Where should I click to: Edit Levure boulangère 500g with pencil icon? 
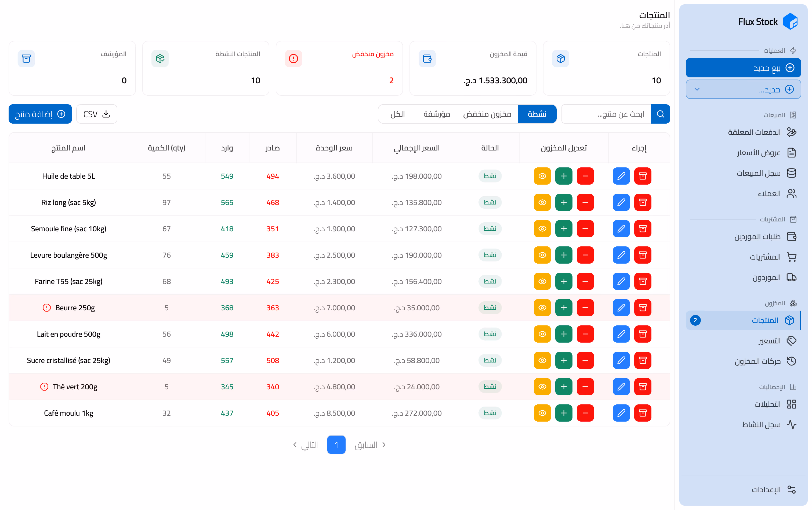pos(621,255)
